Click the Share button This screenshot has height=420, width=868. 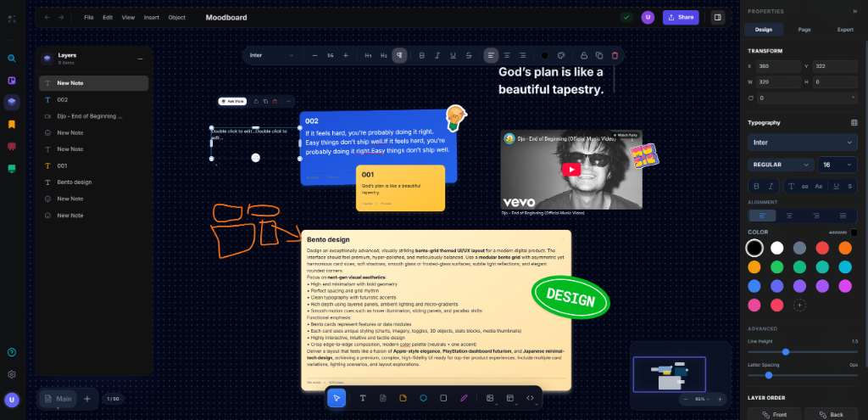pyautogui.click(x=681, y=17)
